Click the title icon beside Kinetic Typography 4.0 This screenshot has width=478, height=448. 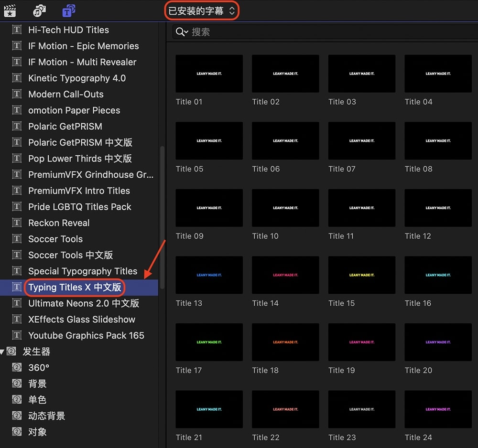pyautogui.click(x=17, y=78)
